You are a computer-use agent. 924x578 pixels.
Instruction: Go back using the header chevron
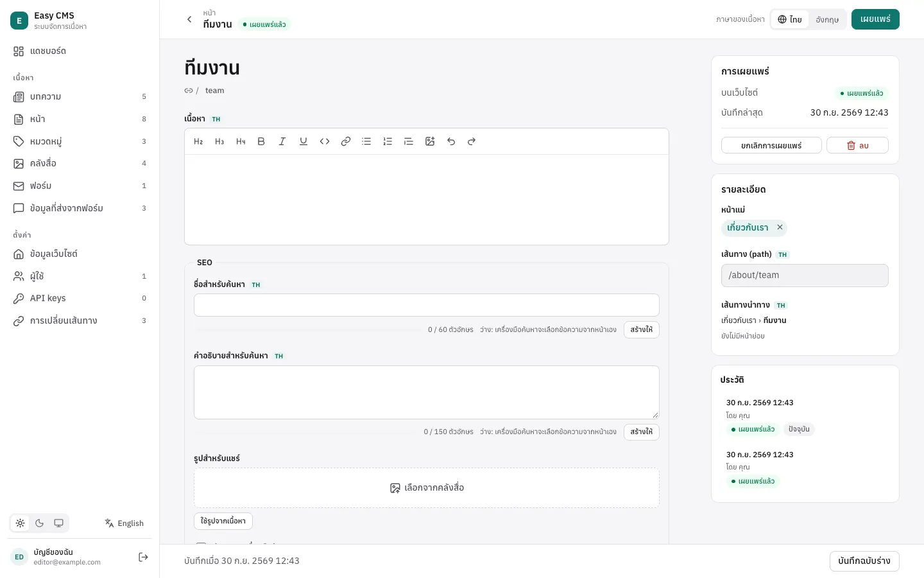click(189, 19)
